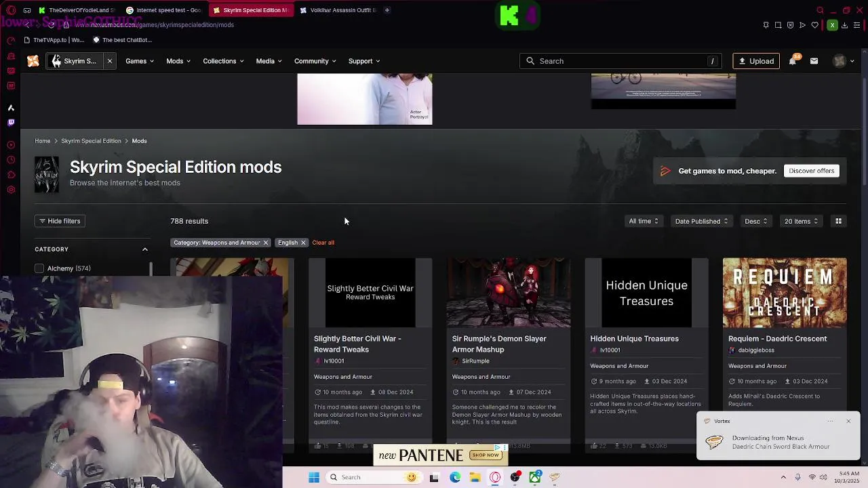The height and width of the screenshot is (488, 868).
Task: Remove the Weapons and Armour filter chip
Action: (265, 243)
